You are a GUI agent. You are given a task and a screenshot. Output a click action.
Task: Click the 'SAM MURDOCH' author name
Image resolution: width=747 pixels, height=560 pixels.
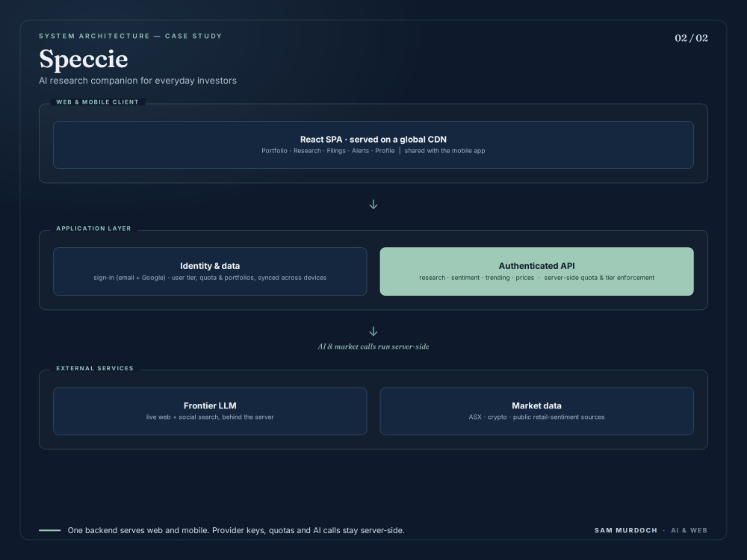626,530
